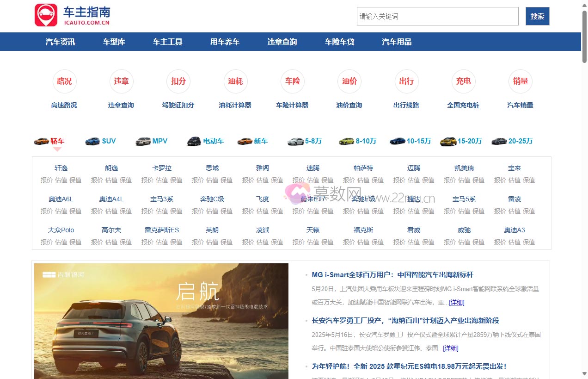This screenshot has width=588, height=379.
Task: Go to 违章查询 in the navigation menu
Action: click(282, 42)
